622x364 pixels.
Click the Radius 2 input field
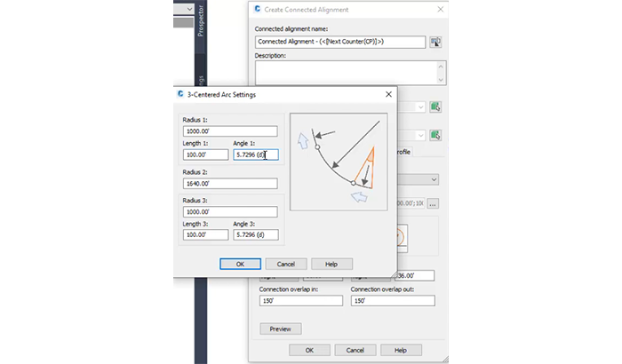coord(229,184)
